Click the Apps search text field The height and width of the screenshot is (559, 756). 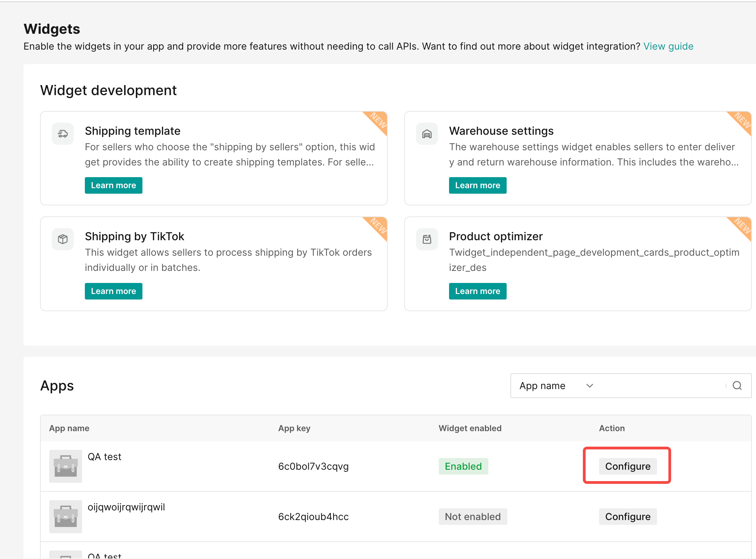click(662, 386)
